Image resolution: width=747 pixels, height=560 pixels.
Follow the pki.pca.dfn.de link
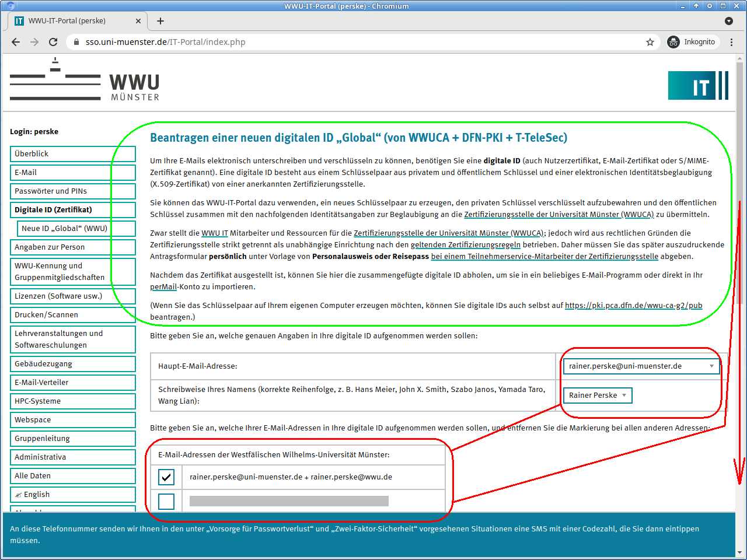[633, 306]
